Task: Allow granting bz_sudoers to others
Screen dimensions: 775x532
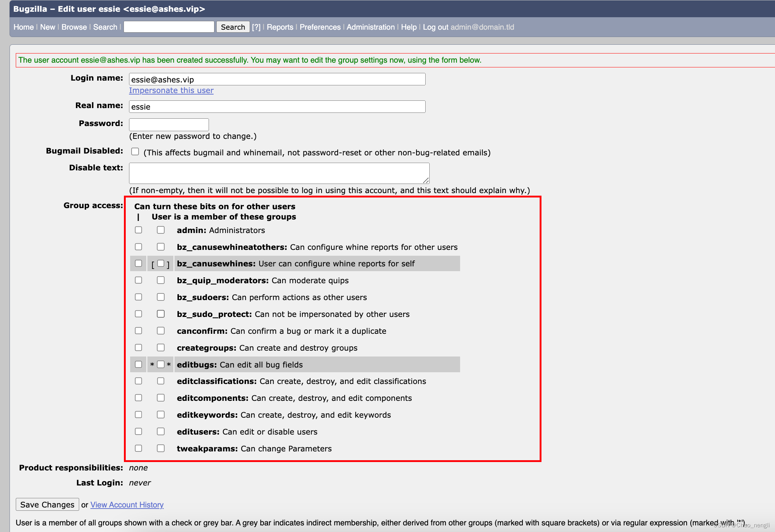Action: (x=139, y=297)
